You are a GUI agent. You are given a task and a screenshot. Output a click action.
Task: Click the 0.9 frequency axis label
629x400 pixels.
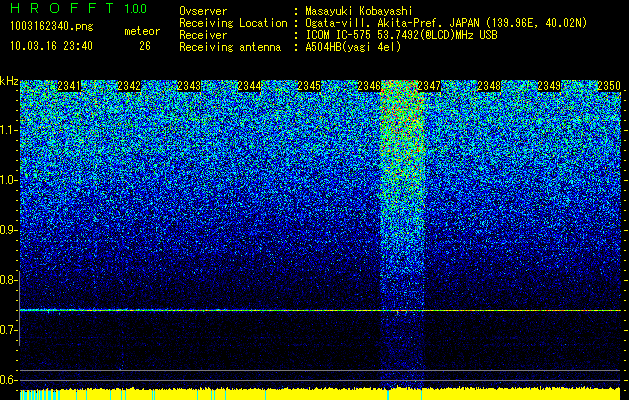tap(7, 230)
